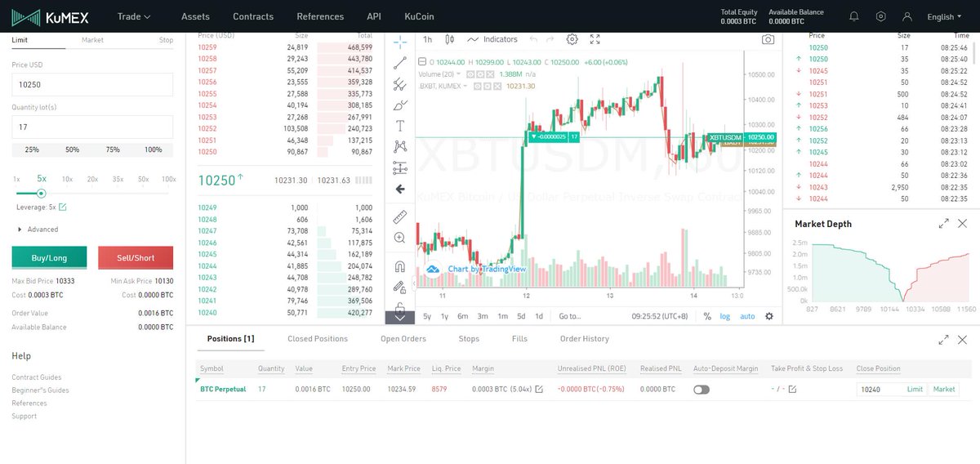Switch chart to fullscreen mode

[x=595, y=39]
